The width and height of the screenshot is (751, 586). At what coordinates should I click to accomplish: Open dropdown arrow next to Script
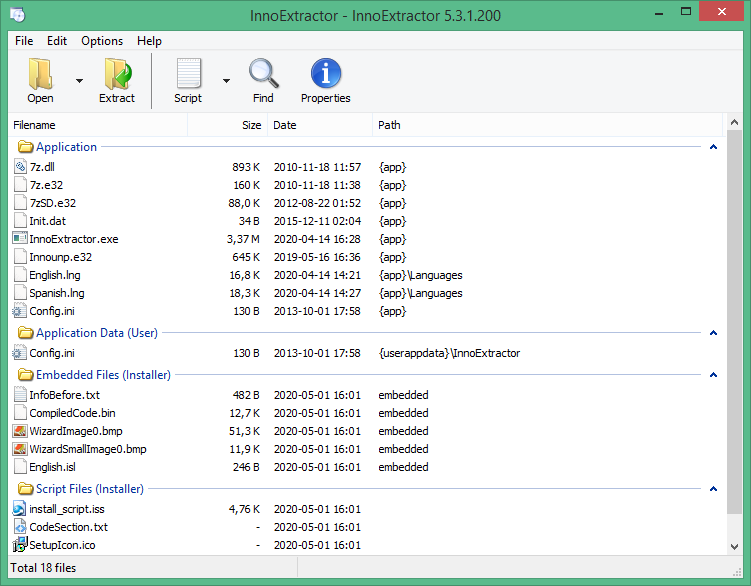[226, 81]
